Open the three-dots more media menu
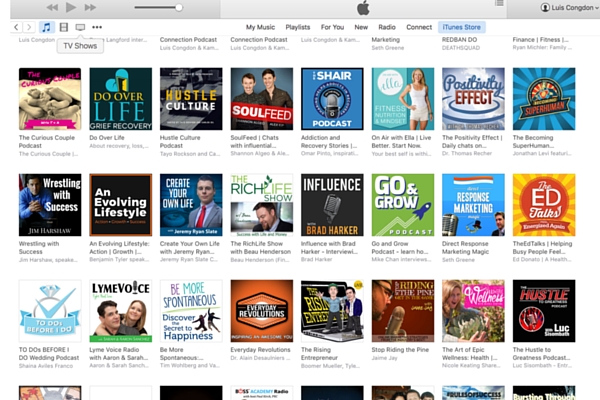The width and height of the screenshot is (600, 400). [x=97, y=27]
